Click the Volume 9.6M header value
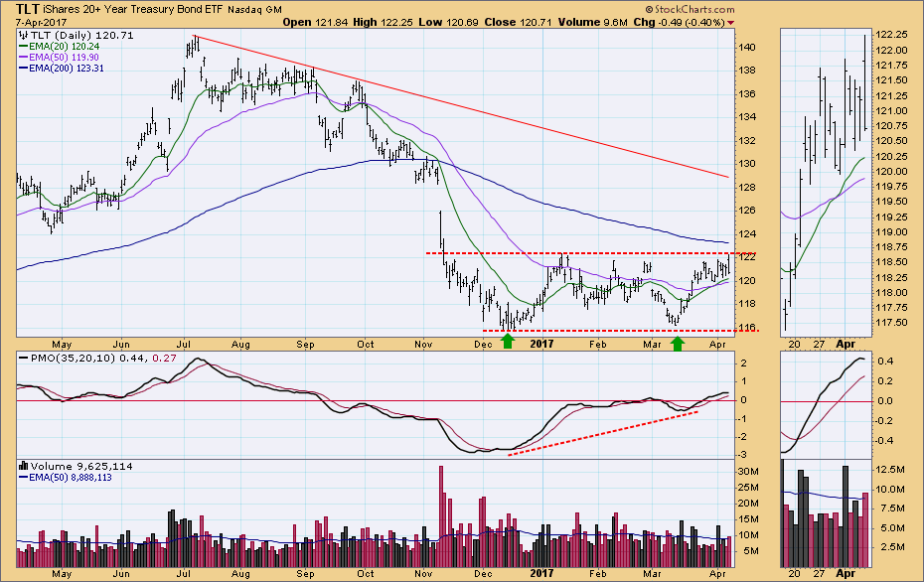Viewport: 924px width, 582px height. tap(592, 23)
